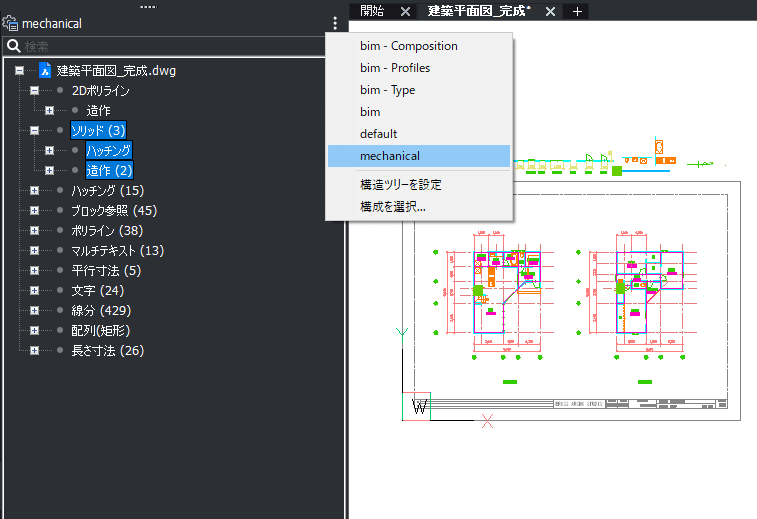Select the 長さ寸法 (26) tree row
757x519 pixels.
click(x=108, y=351)
